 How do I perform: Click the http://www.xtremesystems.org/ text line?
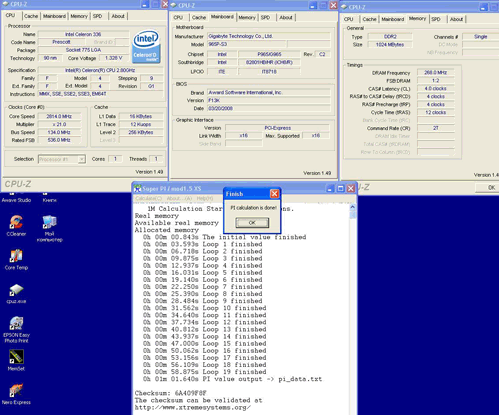(193, 407)
